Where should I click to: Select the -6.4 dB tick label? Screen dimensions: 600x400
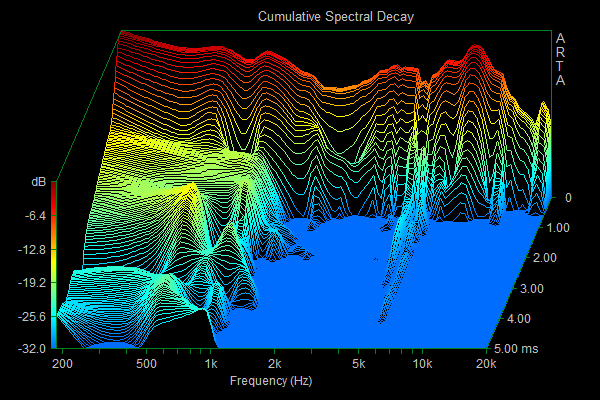pyautogui.click(x=34, y=215)
